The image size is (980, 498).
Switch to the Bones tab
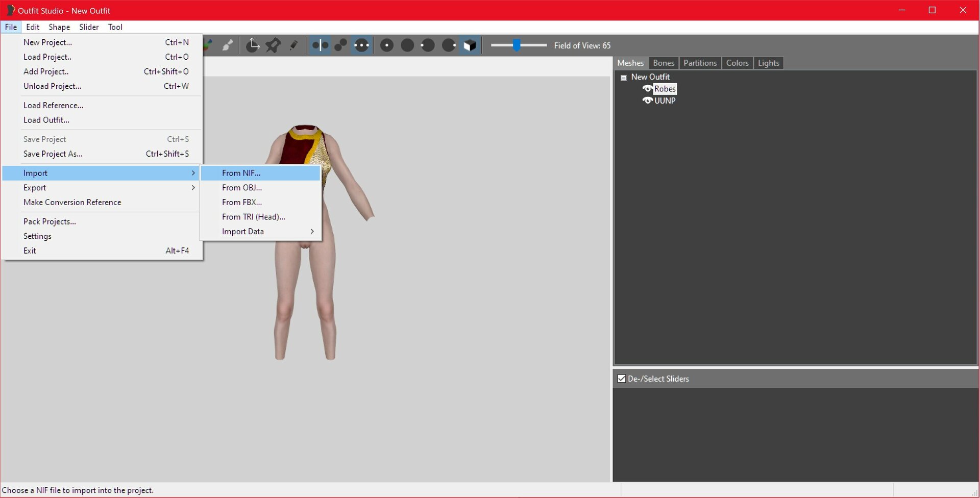pos(664,63)
